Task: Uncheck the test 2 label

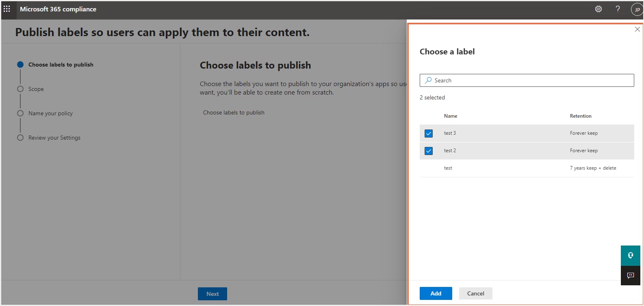Action: (x=428, y=151)
